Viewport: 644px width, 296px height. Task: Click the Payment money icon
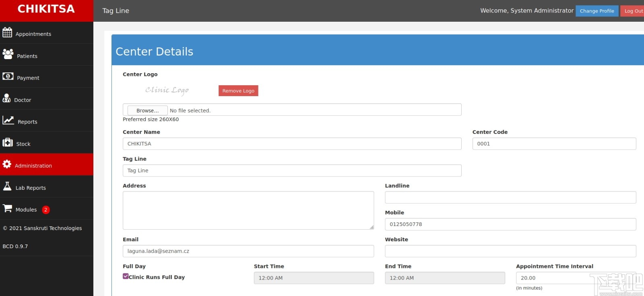[8, 76]
